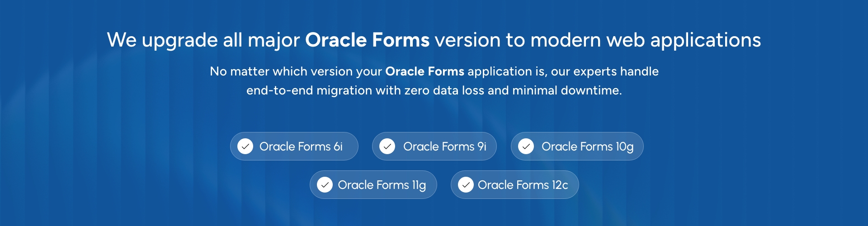The width and height of the screenshot is (868, 226).
Task: Click the checkmark icon beside Oracle Forms 12c
Action: (x=466, y=185)
